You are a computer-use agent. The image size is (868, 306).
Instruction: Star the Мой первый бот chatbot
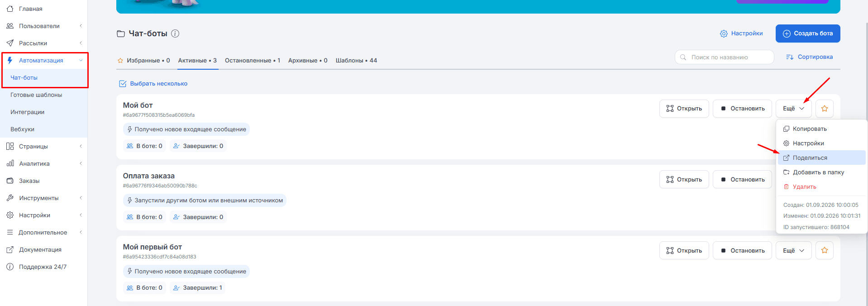tap(824, 250)
